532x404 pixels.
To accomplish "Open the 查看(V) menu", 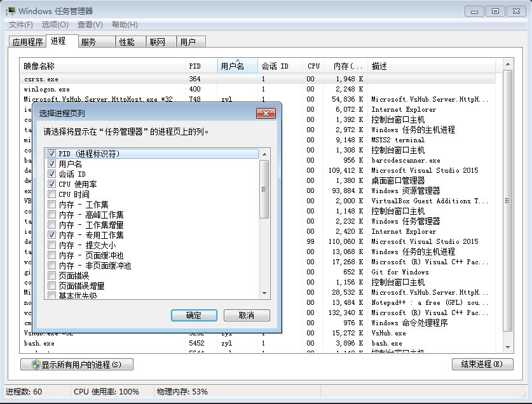I will point(90,25).
